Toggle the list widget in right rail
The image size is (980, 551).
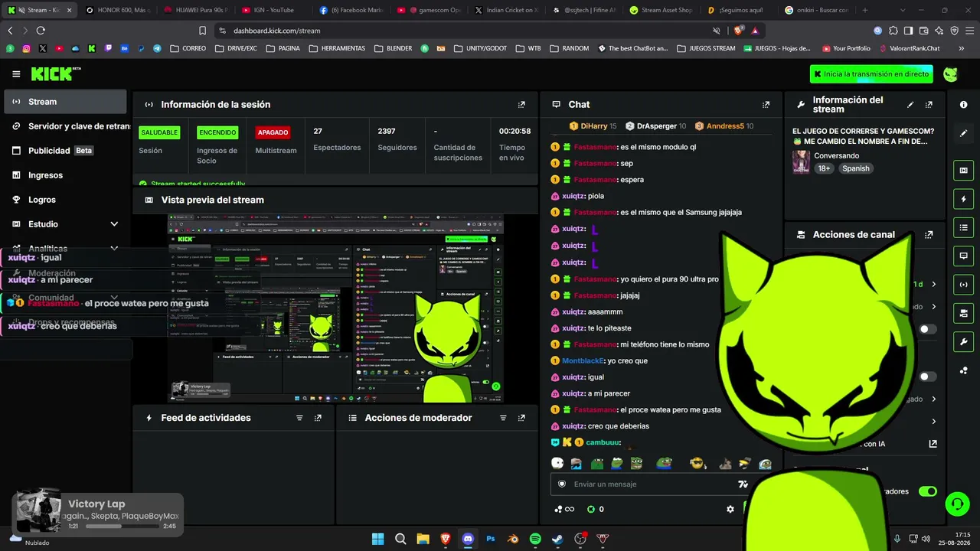[x=963, y=227]
